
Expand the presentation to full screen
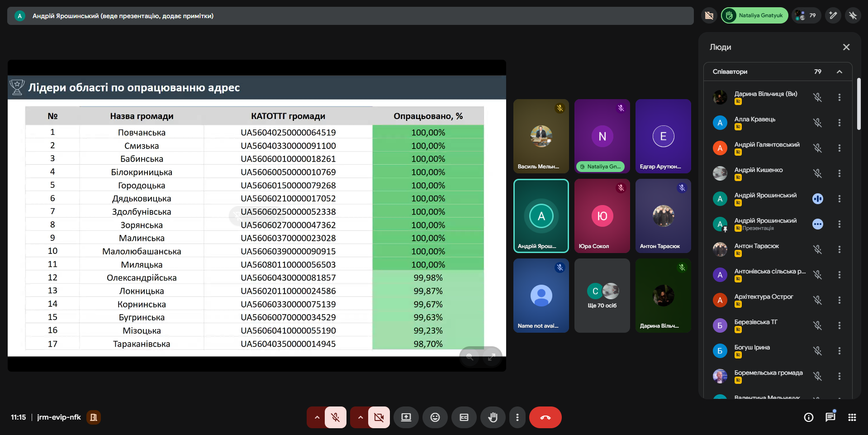[491, 357]
